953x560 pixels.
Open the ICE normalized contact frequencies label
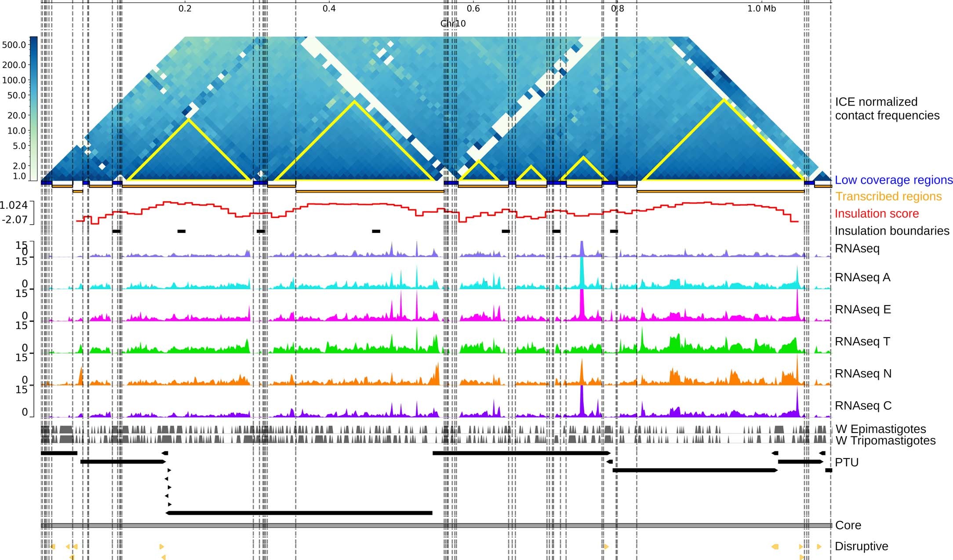[x=888, y=109]
